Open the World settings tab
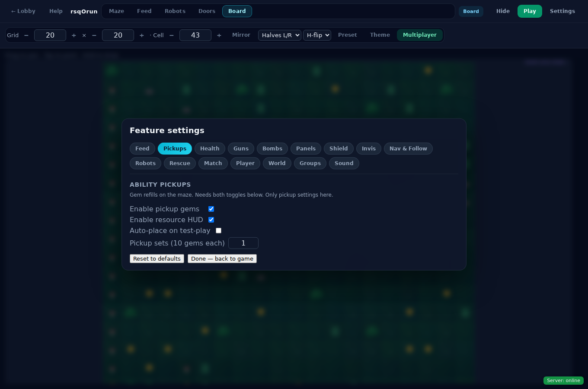The width and height of the screenshot is (588, 389). click(x=277, y=163)
